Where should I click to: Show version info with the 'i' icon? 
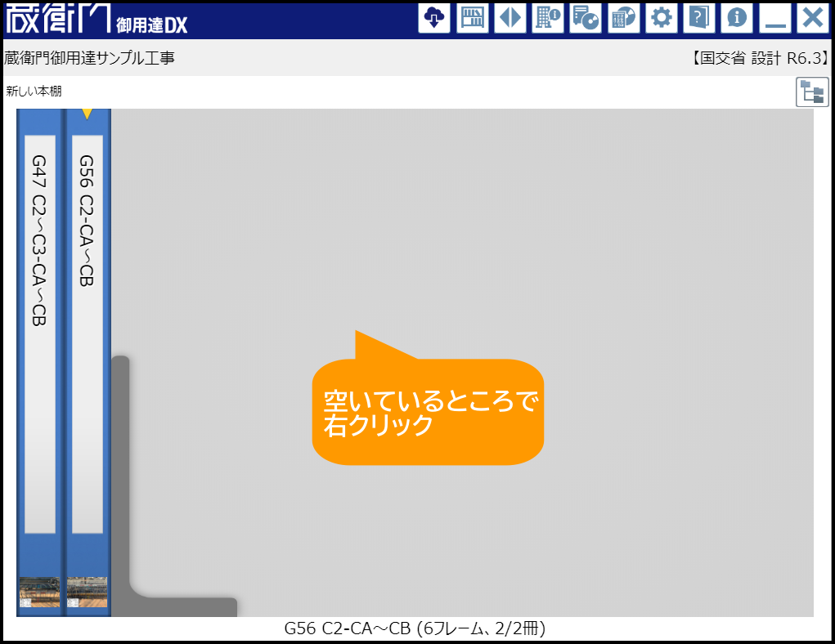[736, 18]
